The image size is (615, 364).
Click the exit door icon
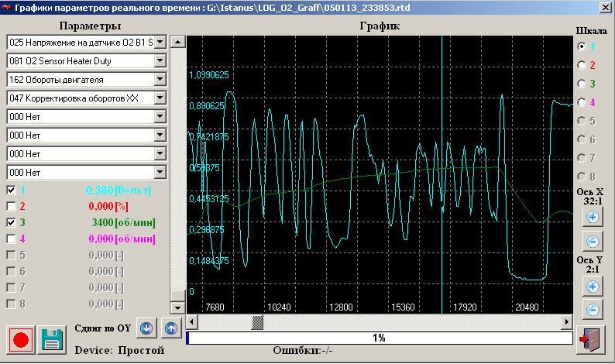click(591, 339)
